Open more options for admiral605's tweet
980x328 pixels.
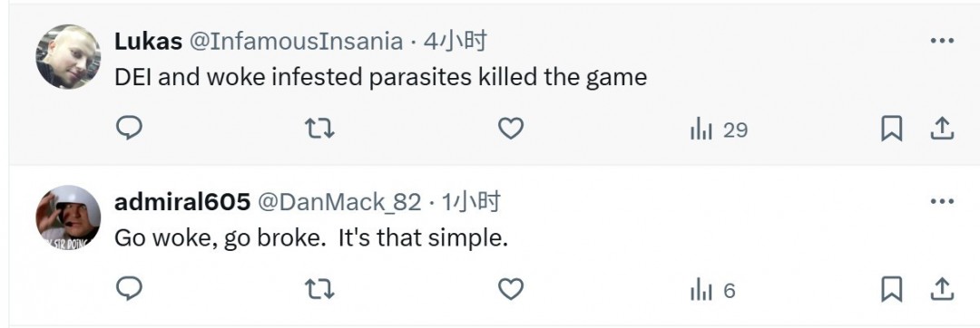(942, 202)
